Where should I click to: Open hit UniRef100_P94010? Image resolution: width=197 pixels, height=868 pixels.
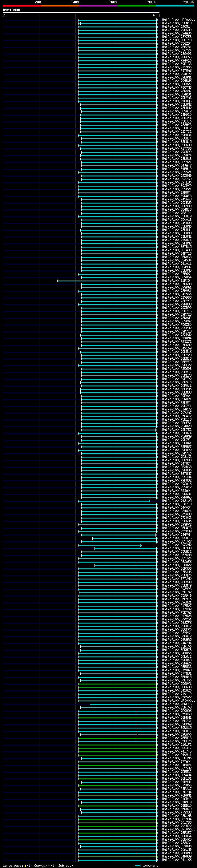click(177, 61)
